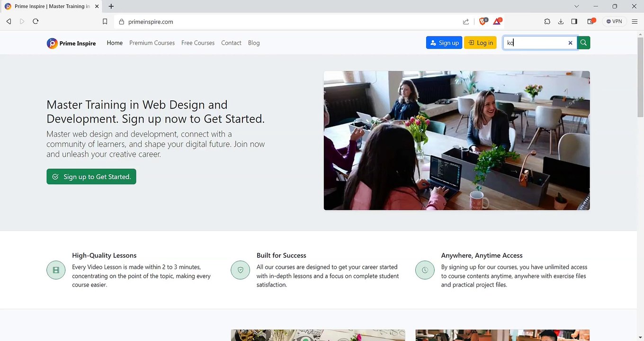This screenshot has width=644, height=341.
Task: Click the share page icon in address bar
Action: click(x=466, y=21)
